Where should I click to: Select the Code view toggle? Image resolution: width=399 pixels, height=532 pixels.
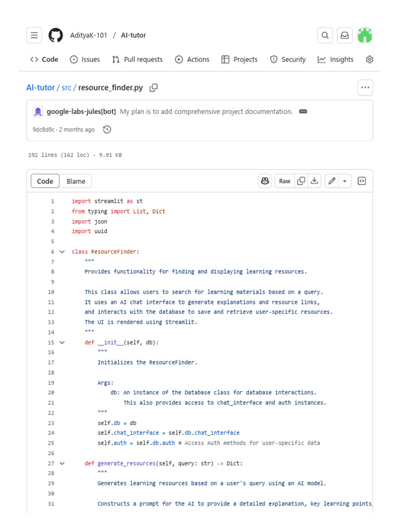pos(45,181)
